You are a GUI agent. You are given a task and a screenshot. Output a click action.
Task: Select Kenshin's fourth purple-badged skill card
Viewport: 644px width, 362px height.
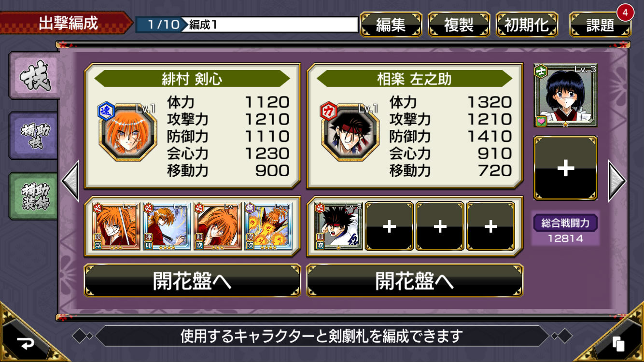[268, 226]
